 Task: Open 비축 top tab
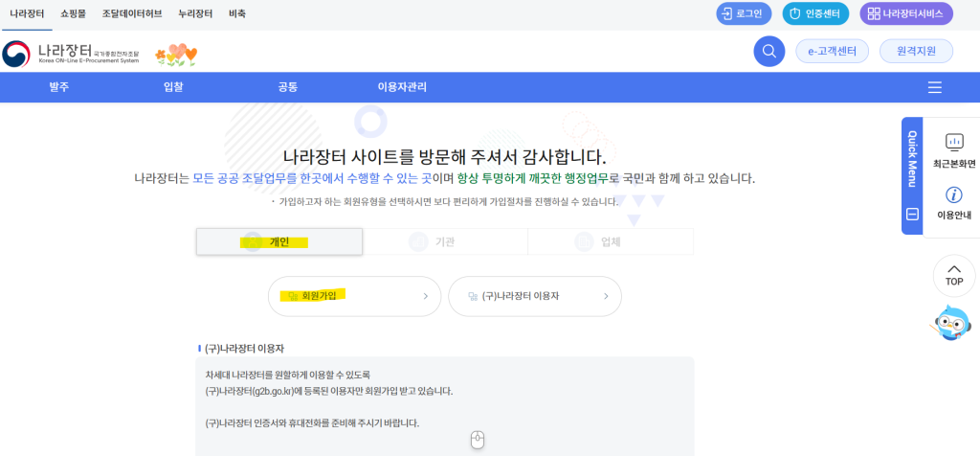point(237,13)
